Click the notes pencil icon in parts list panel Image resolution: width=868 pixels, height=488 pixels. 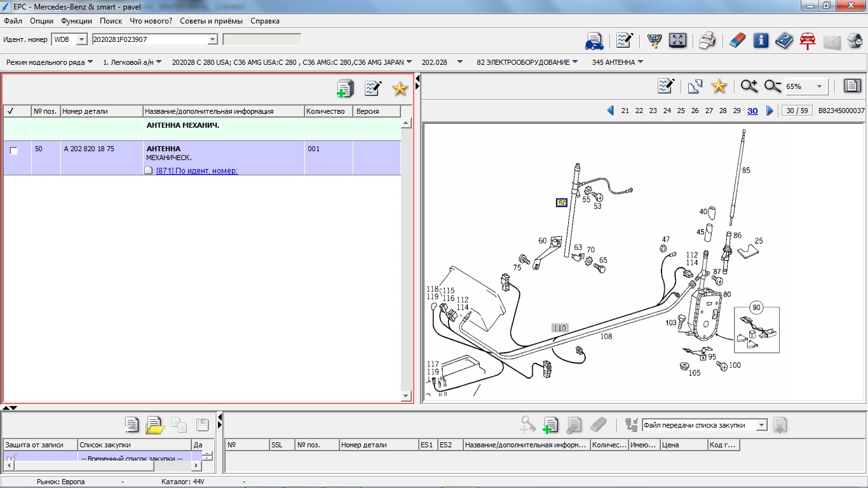tap(372, 88)
